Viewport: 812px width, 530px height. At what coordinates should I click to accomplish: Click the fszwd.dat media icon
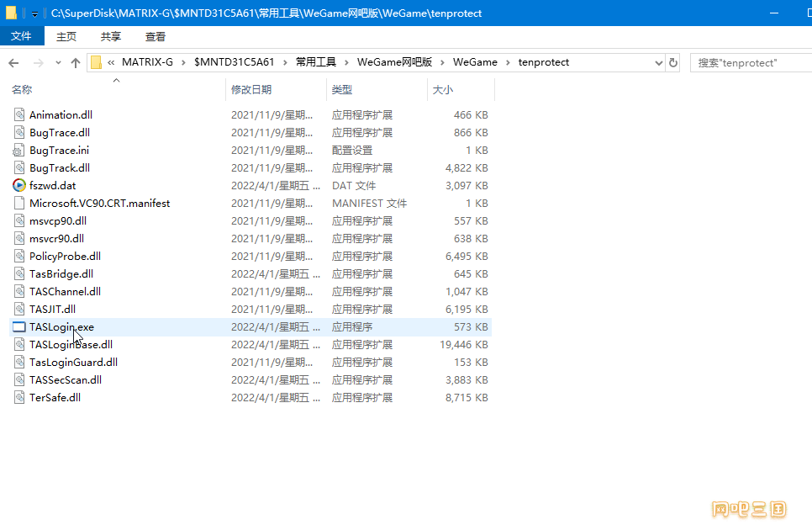tap(19, 185)
